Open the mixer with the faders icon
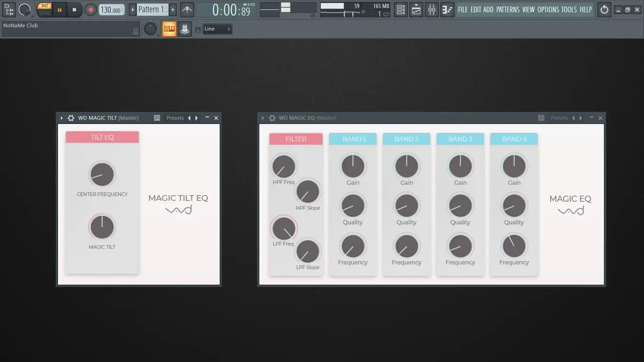644x362 pixels. [432, 9]
